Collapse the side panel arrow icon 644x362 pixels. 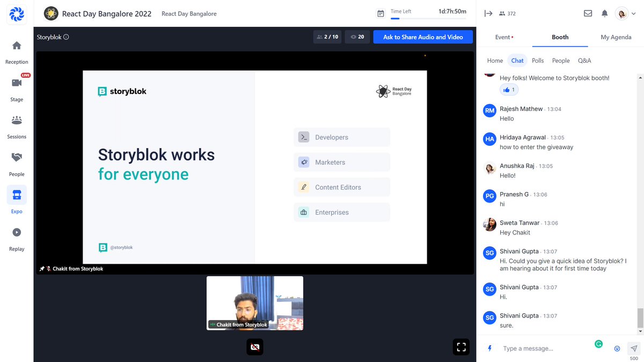tap(488, 13)
